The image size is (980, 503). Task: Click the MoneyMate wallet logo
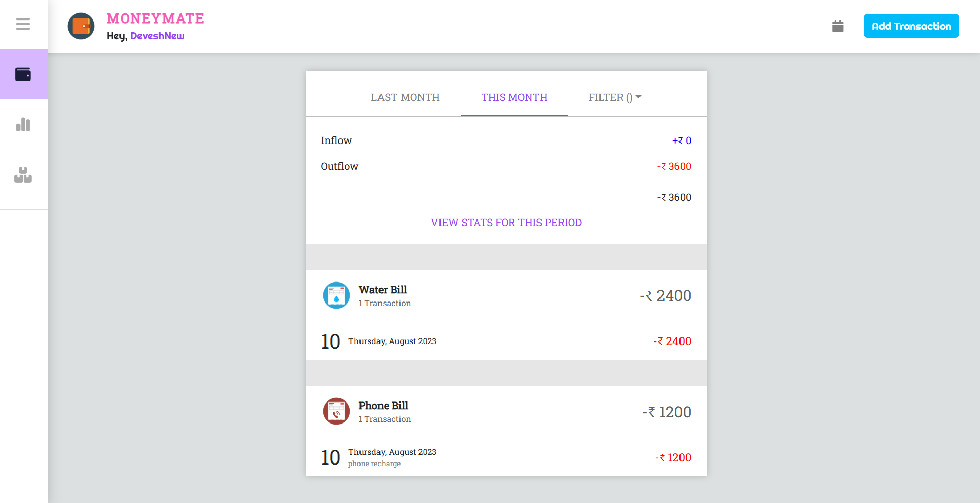tap(81, 26)
